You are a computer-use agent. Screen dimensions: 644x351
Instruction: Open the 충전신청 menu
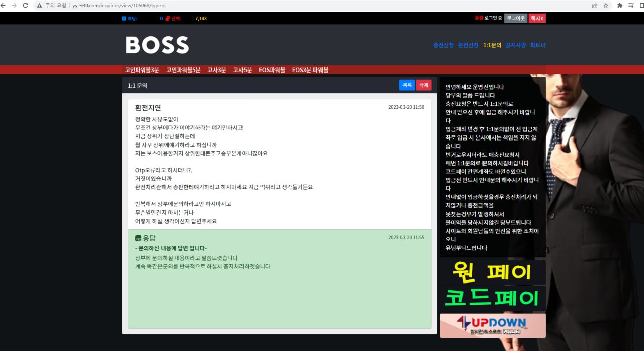tap(443, 45)
